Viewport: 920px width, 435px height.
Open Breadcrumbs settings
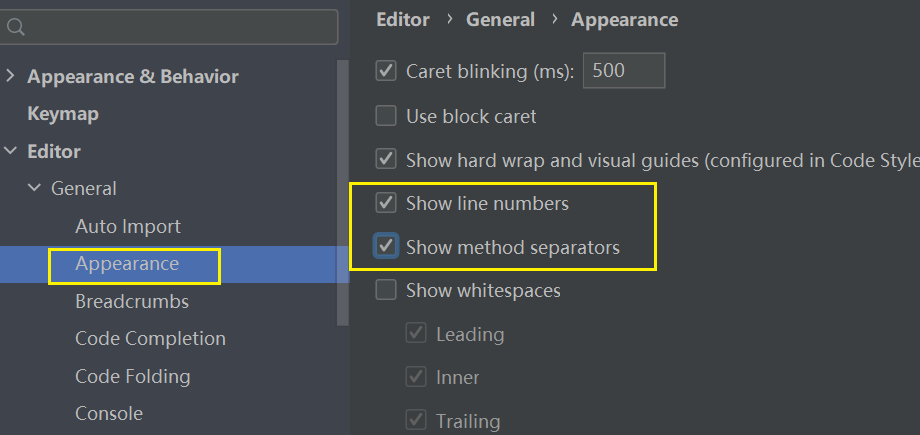(132, 301)
